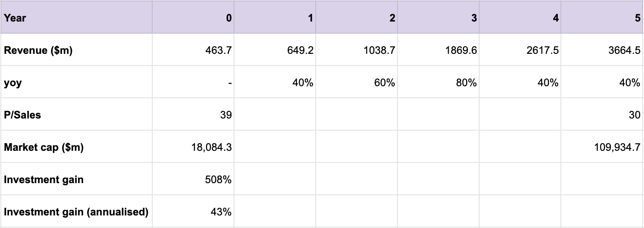Click the P/Sales row label

click(x=76, y=115)
